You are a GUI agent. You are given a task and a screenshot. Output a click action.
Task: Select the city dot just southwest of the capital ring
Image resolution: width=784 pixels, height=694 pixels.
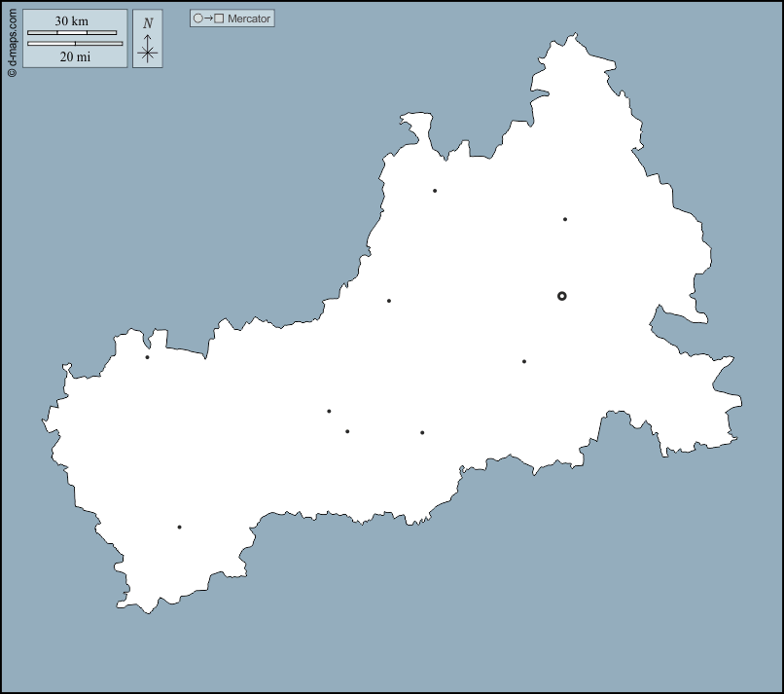coord(524,361)
